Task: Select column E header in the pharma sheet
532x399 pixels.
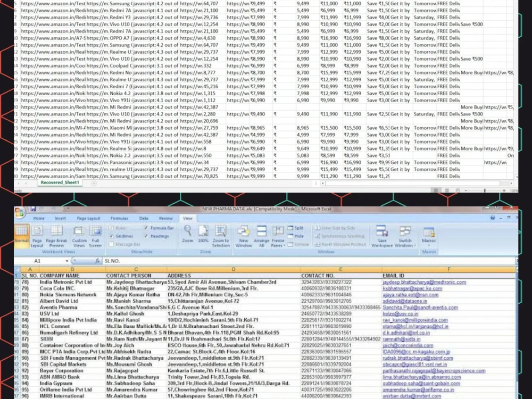Action: 340,269
